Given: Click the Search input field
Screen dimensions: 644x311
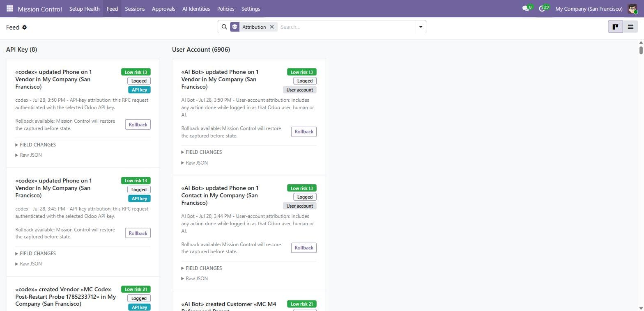Looking at the screenshot, I should tap(347, 27).
